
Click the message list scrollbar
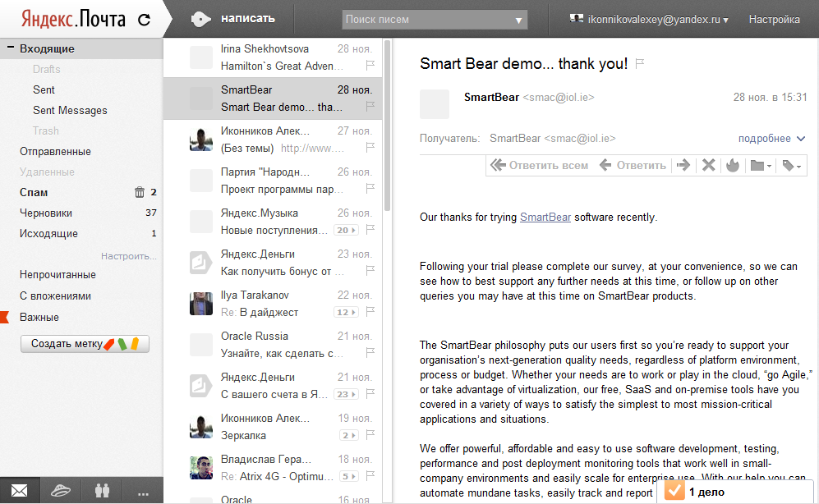pos(387,126)
